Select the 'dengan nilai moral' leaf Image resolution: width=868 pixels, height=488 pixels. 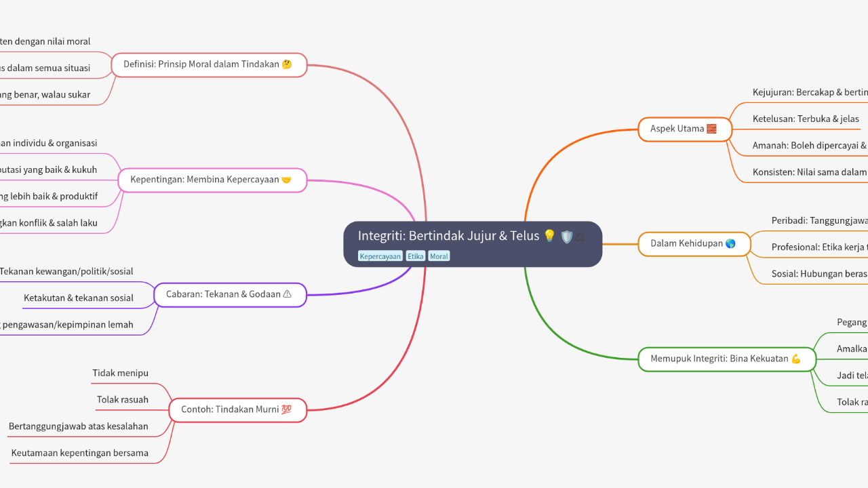point(45,42)
